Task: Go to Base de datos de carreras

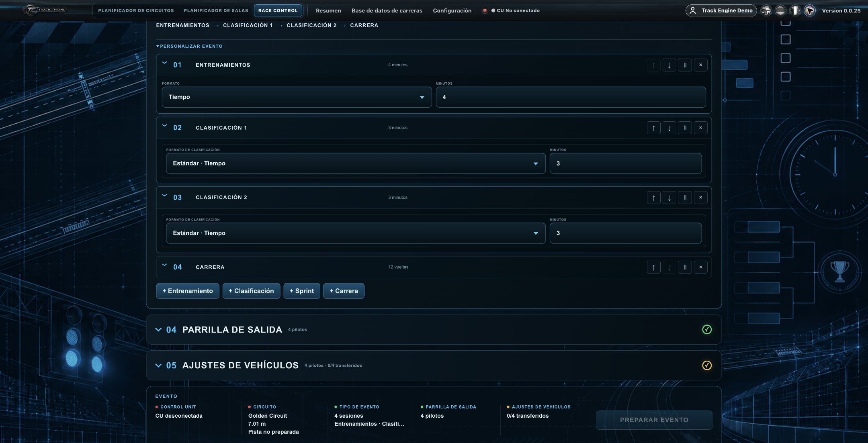Action: (387, 10)
